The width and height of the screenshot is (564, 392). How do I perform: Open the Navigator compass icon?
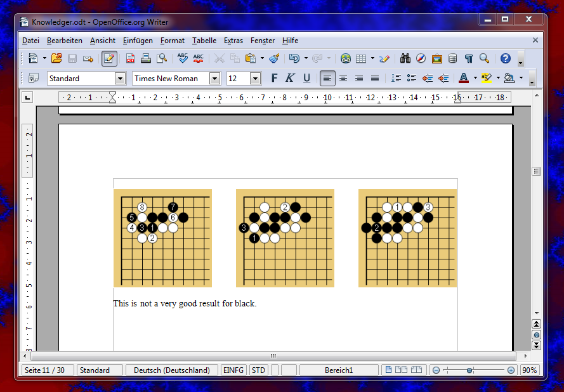[421, 58]
